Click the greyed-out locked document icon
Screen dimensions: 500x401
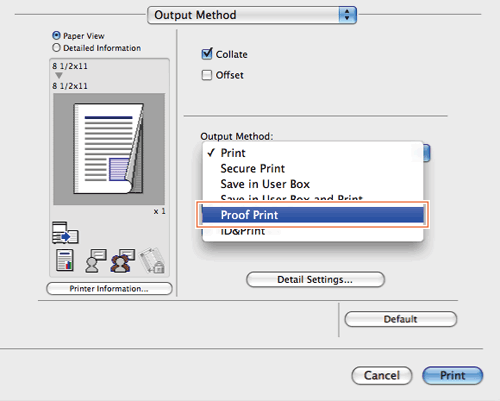(x=152, y=260)
